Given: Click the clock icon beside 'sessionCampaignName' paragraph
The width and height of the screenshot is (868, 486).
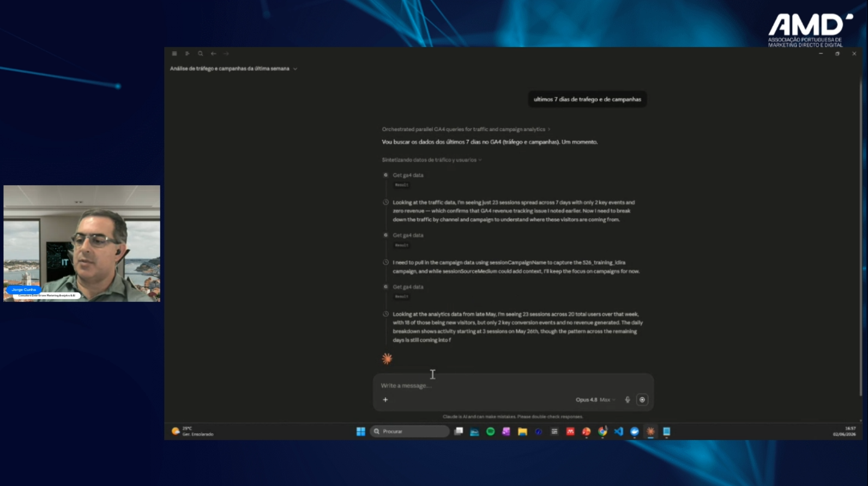Looking at the screenshot, I should (386, 262).
